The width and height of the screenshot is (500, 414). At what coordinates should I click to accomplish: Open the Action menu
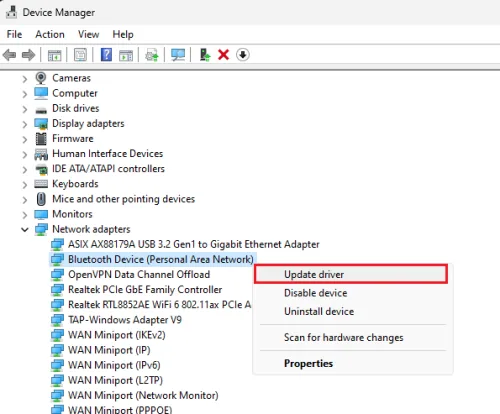click(x=50, y=34)
